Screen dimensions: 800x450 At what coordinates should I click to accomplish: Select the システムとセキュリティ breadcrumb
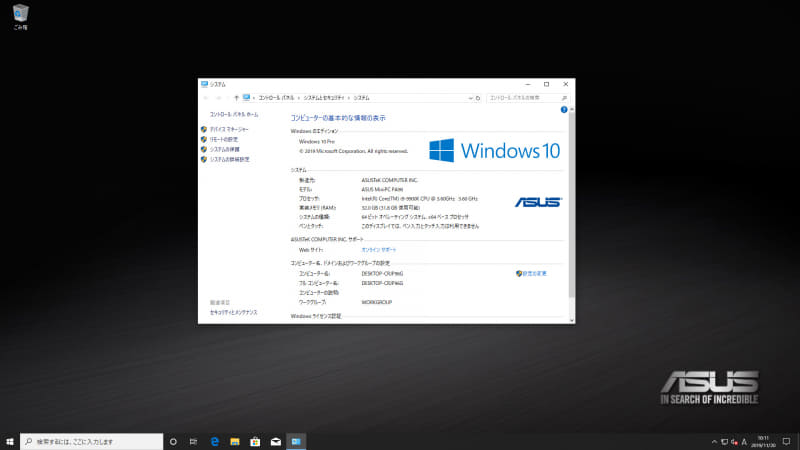click(x=323, y=98)
